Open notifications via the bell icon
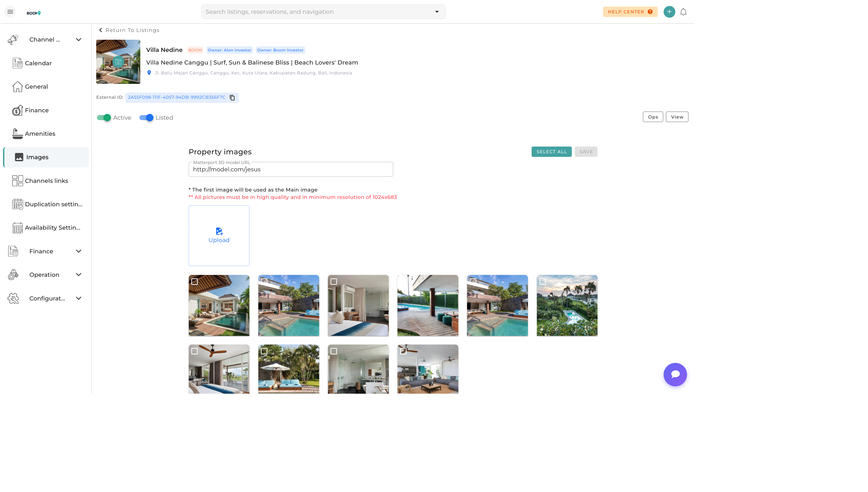Image resolution: width=868 pixels, height=492 pixels. tap(683, 11)
